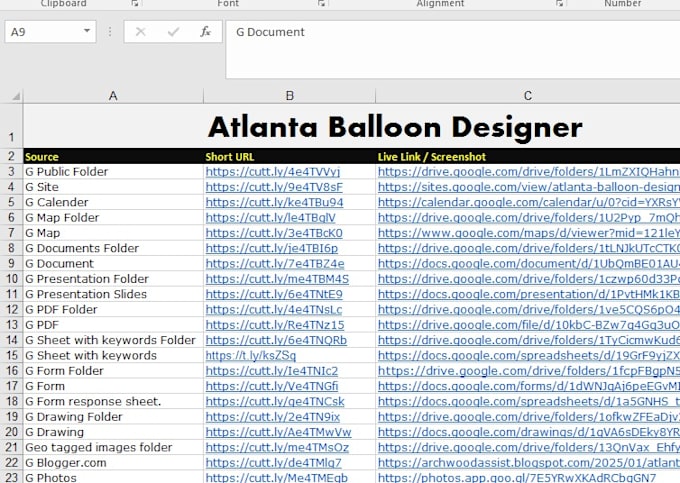The width and height of the screenshot is (680, 483).
Task: Select cell G Presentation Slides
Action: 113,294
